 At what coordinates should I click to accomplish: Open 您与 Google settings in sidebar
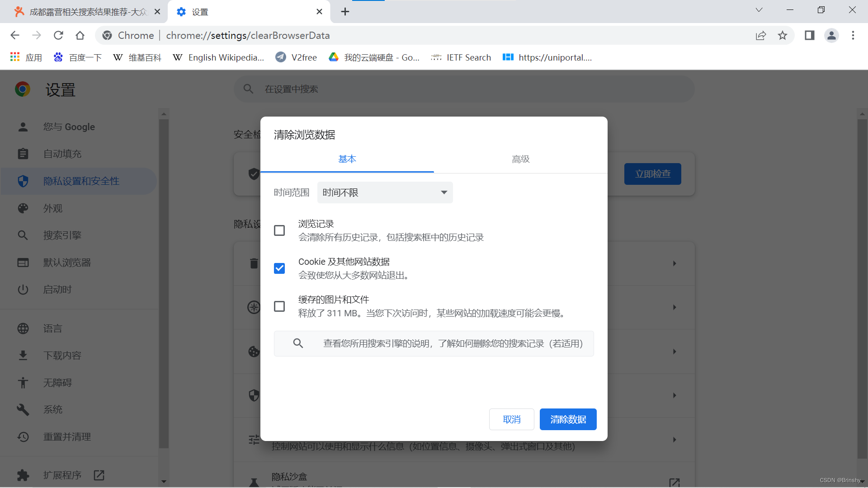pyautogui.click(x=69, y=127)
